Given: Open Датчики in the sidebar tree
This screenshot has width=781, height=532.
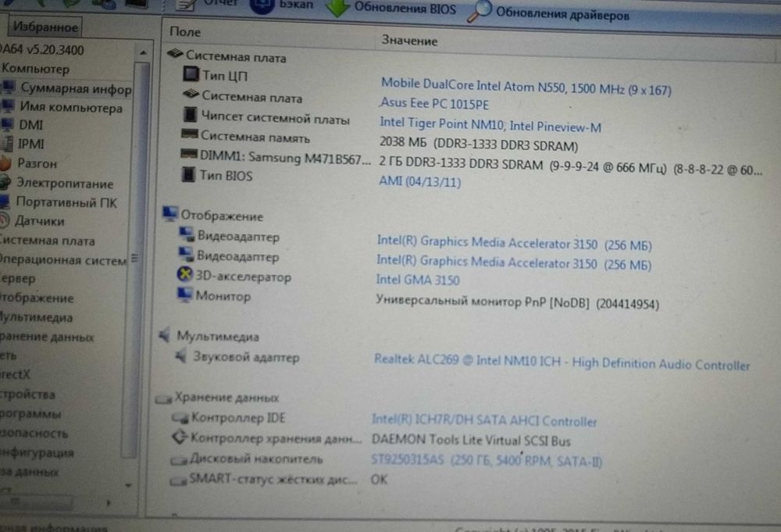Looking at the screenshot, I should point(39,220).
